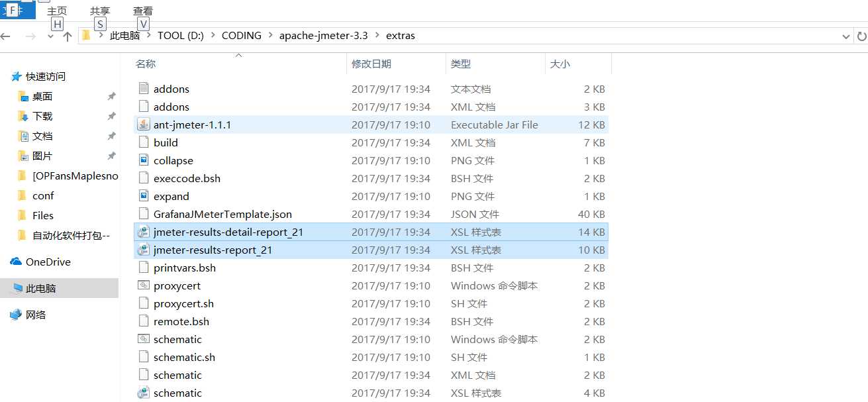Screen dimensions: 868x402
Task: Go back with the back arrow
Action: point(5,36)
